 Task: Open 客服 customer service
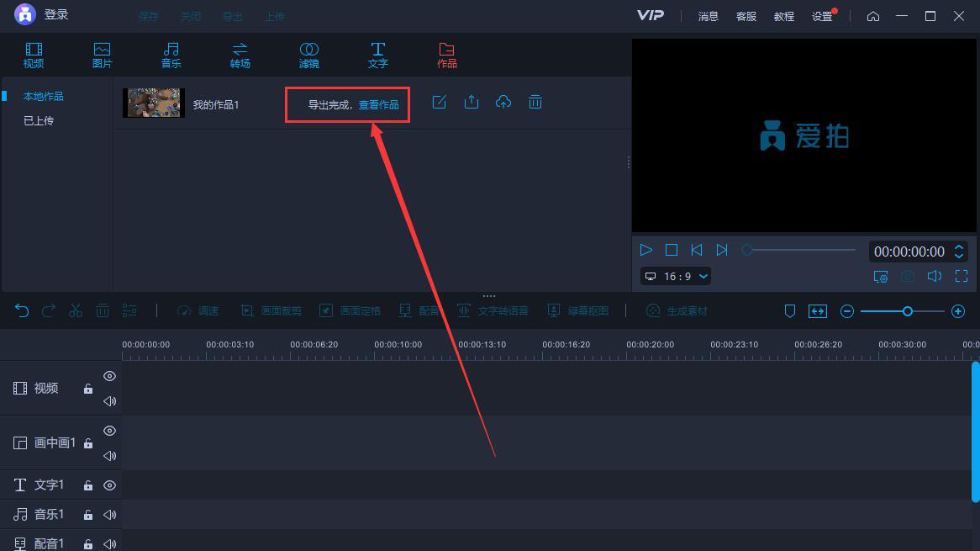point(746,16)
